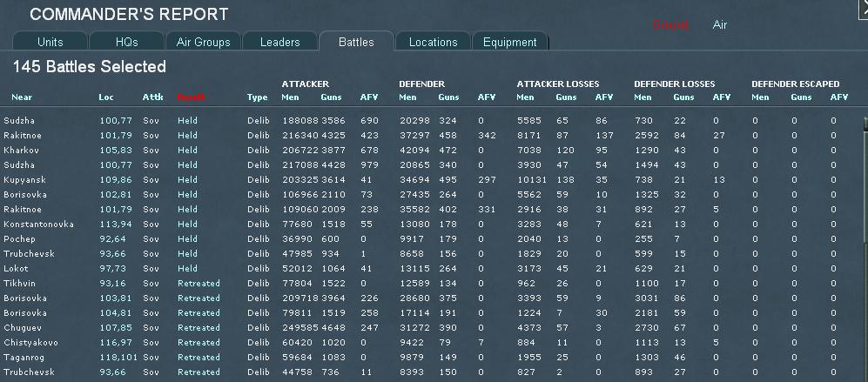Open the Units tab
The height and width of the screenshot is (382, 868).
50,42
